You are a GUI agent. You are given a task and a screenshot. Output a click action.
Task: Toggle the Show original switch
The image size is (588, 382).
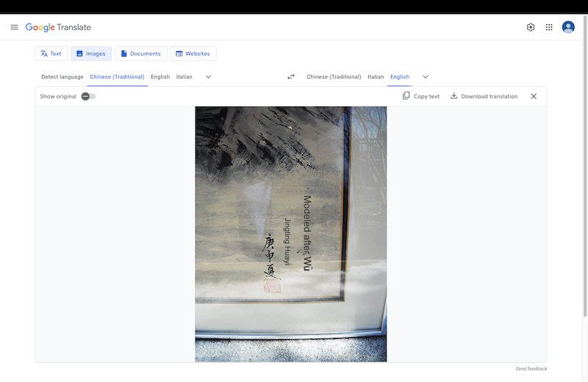pos(88,96)
